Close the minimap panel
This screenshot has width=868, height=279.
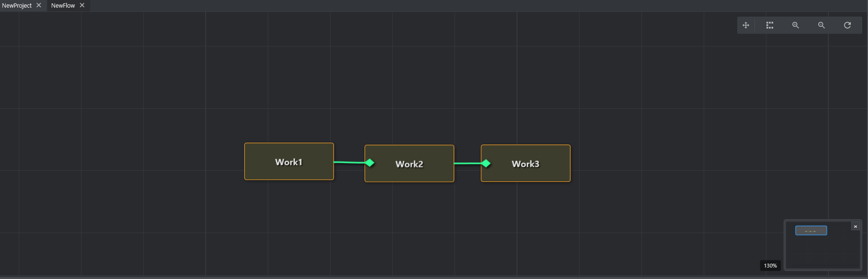click(x=855, y=226)
